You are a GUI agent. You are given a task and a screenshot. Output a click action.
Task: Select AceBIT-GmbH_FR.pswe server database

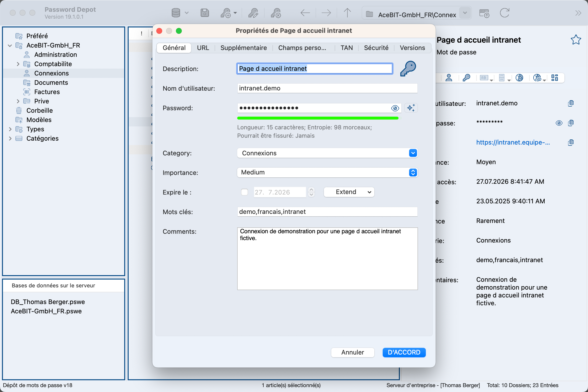[x=46, y=311]
